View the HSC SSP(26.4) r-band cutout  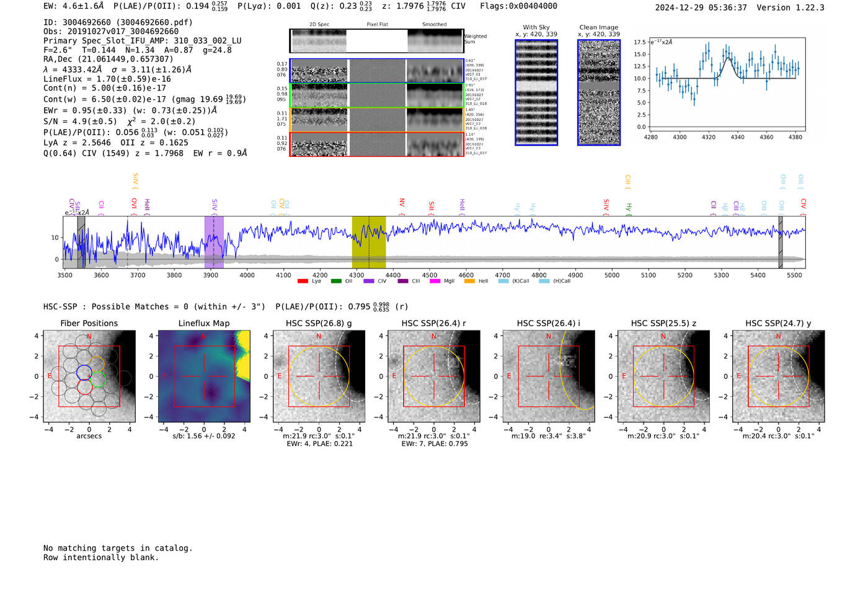434,376
